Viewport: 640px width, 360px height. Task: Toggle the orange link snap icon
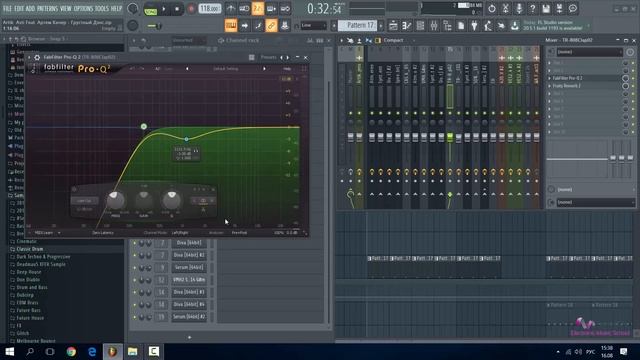point(271,26)
